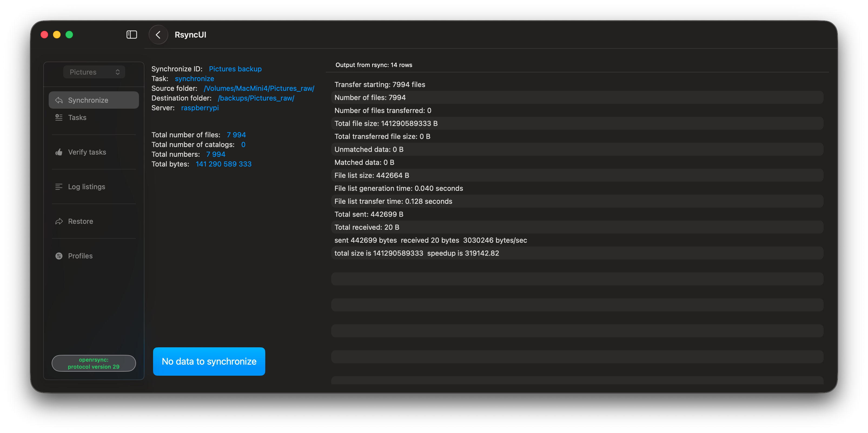
Task: Open the Profiles section
Action: [80, 256]
